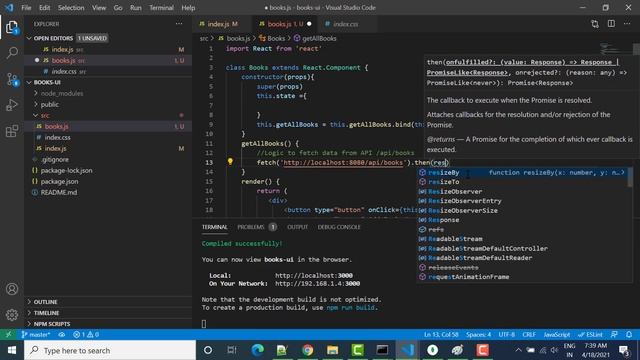Viewport: 640px width, 360px height.
Task: Expand the node_modules folder
Action: pyautogui.click(x=62, y=93)
